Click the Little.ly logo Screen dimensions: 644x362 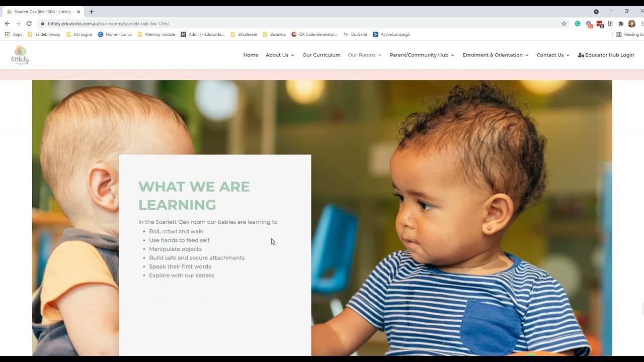coord(20,55)
